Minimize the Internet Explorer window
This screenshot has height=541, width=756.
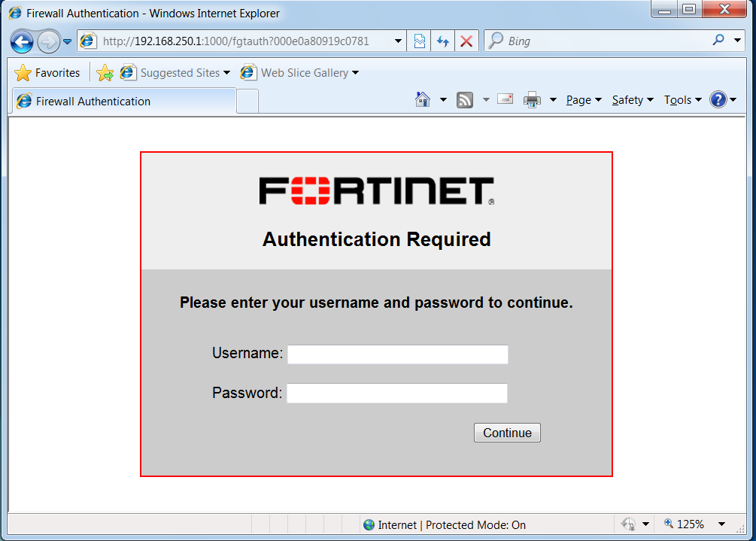[664, 10]
